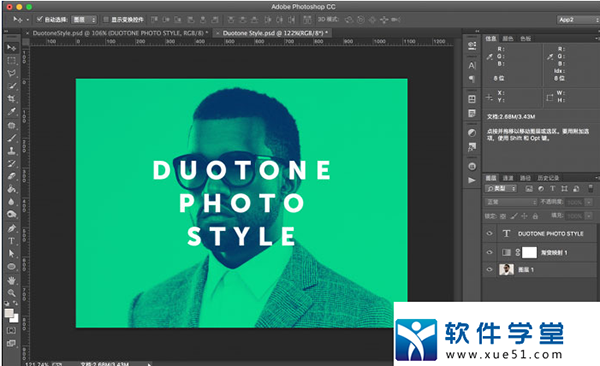This screenshot has width=600, height=366.
Task: Open the fill slider dropdown arrow
Action: click(x=589, y=216)
